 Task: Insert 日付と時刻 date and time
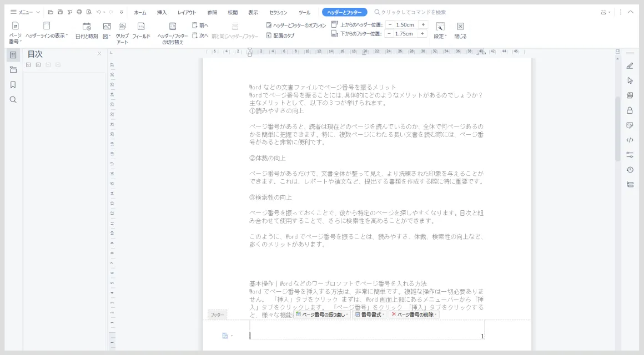(87, 31)
